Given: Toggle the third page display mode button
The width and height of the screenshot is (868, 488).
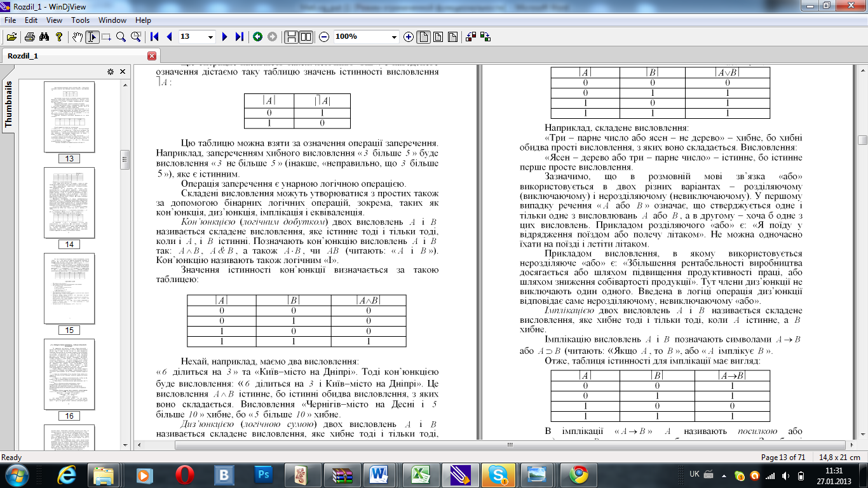Looking at the screenshot, I should pyautogui.click(x=452, y=37).
